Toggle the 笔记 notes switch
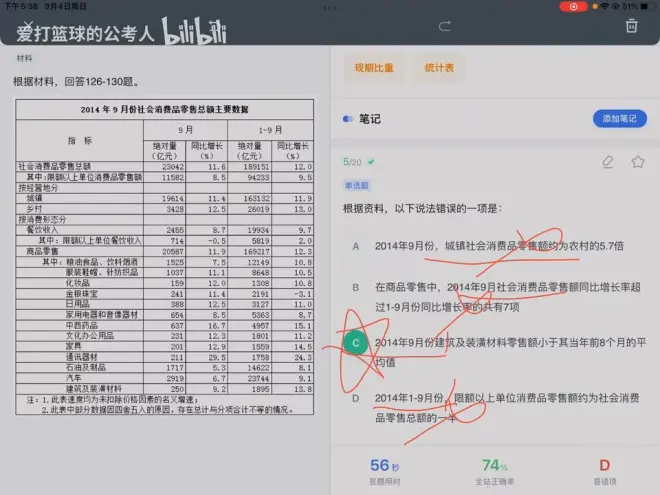 click(348, 118)
